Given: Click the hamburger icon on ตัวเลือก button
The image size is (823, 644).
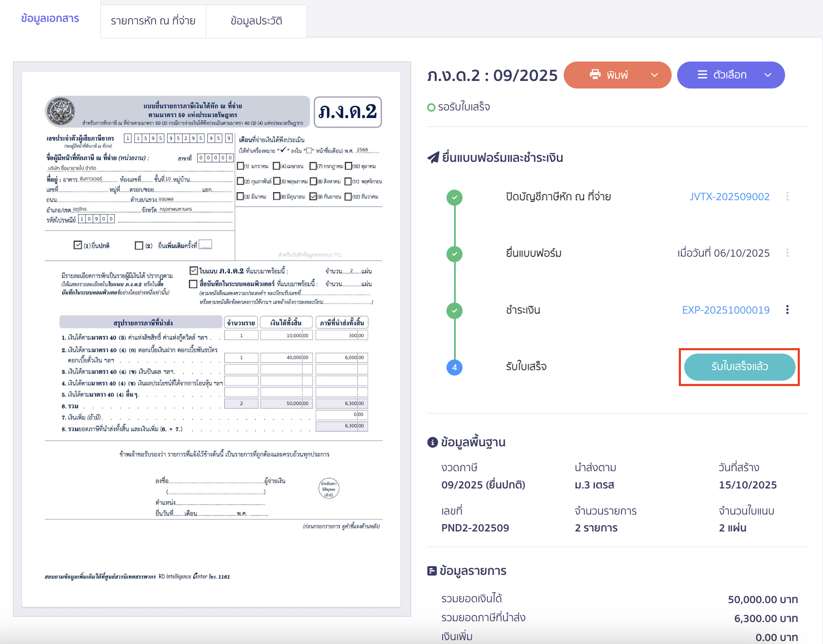Looking at the screenshot, I should point(702,75).
